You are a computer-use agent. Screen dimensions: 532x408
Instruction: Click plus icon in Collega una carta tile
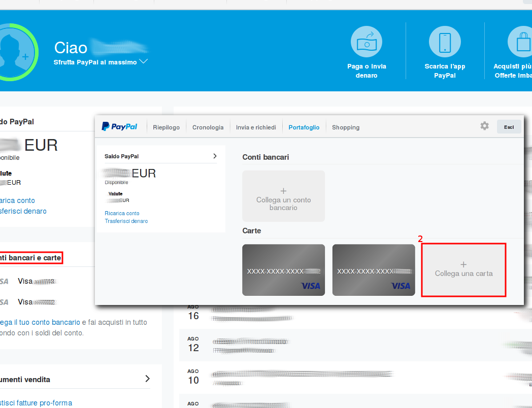pos(463,264)
